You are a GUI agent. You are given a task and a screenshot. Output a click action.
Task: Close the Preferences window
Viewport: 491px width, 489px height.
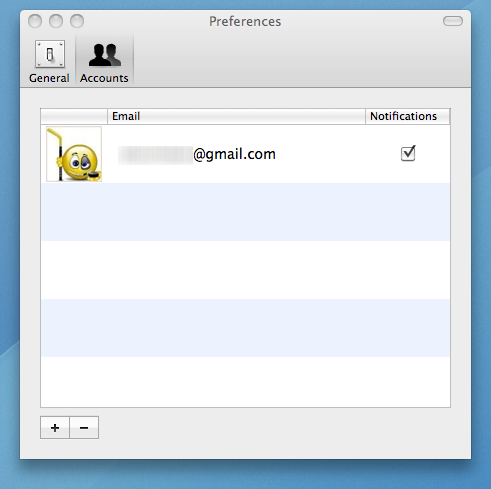pos(35,21)
